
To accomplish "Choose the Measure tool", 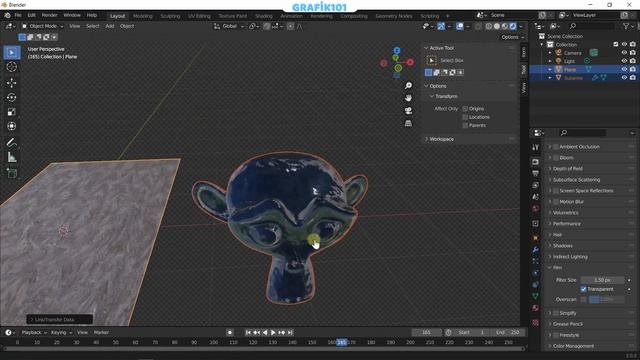I will point(11,157).
